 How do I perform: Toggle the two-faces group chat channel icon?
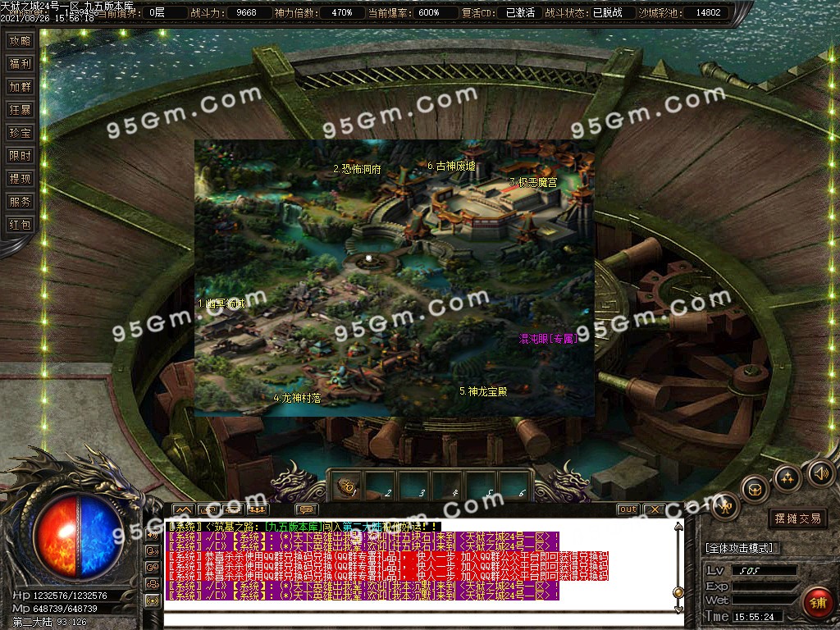click(153, 568)
